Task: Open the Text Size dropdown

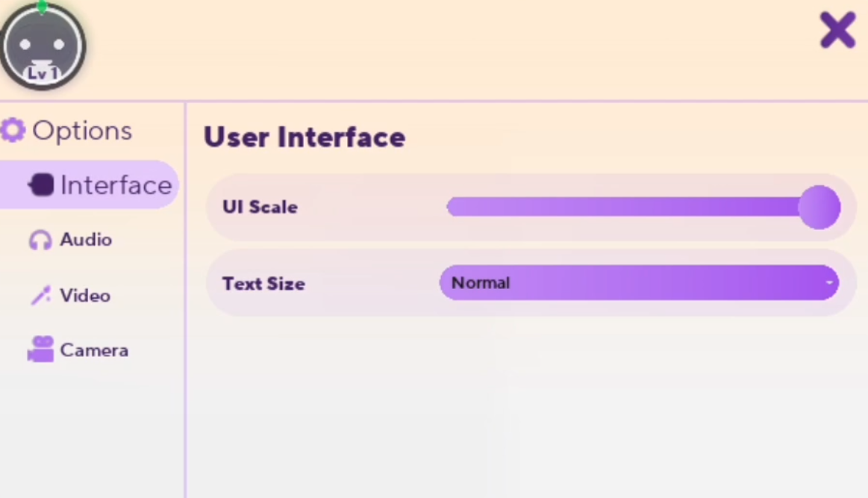Action: click(639, 283)
